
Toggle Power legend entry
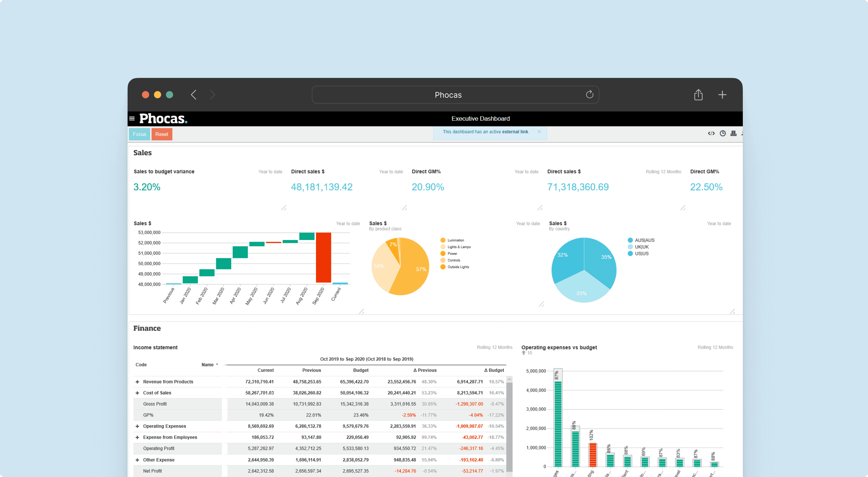[x=448, y=253]
